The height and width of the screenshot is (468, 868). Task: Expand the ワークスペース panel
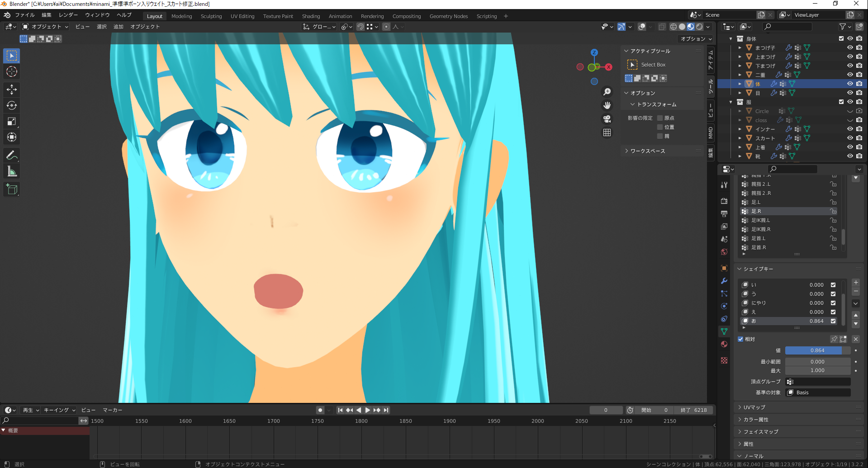tap(648, 151)
